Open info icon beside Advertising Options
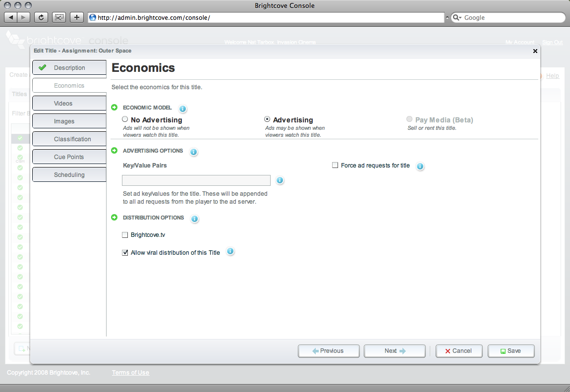Screen dimensions: 570x392 193,152
